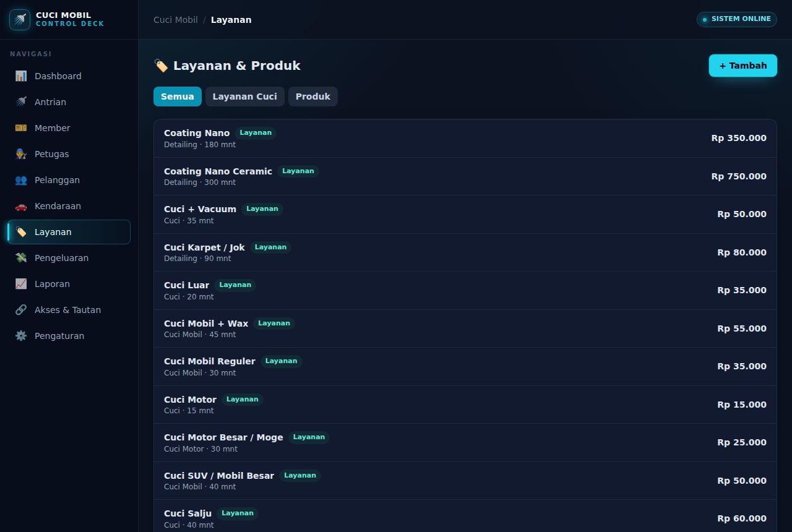This screenshot has width=792, height=532.
Task: Show only Produk items tab
Action: 313,97
